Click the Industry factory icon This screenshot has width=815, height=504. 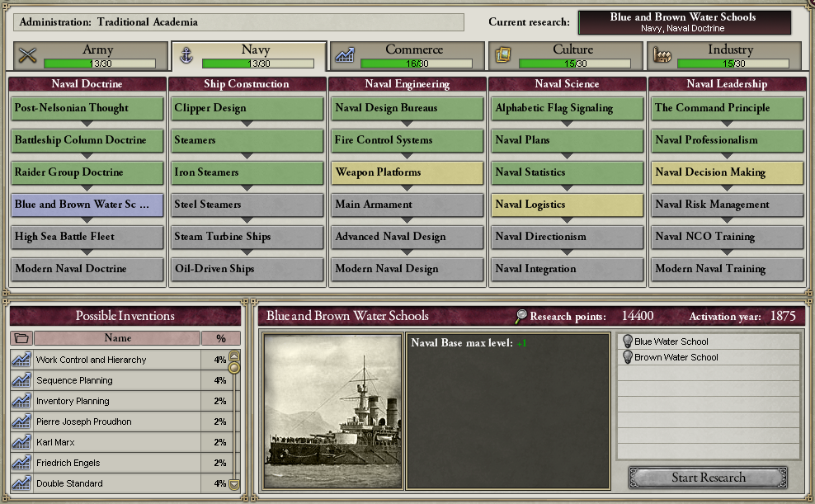coord(662,55)
